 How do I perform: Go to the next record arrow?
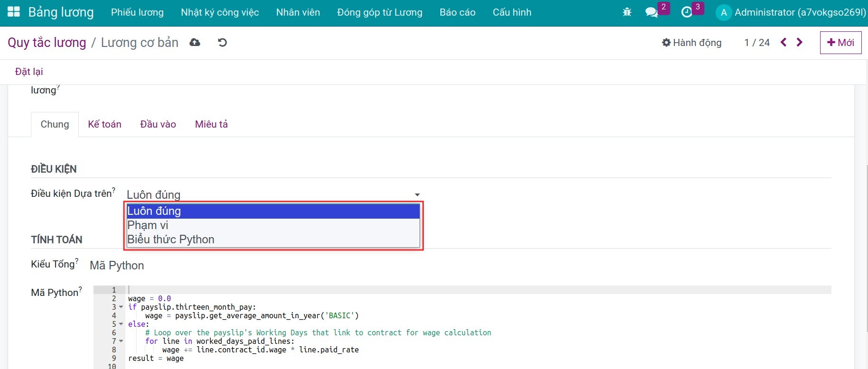pyautogui.click(x=800, y=43)
